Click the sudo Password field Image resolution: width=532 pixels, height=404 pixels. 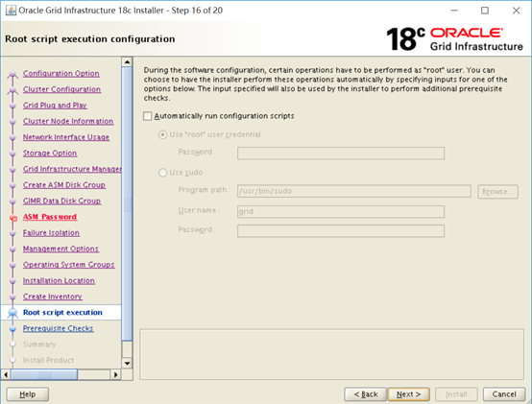tap(341, 231)
